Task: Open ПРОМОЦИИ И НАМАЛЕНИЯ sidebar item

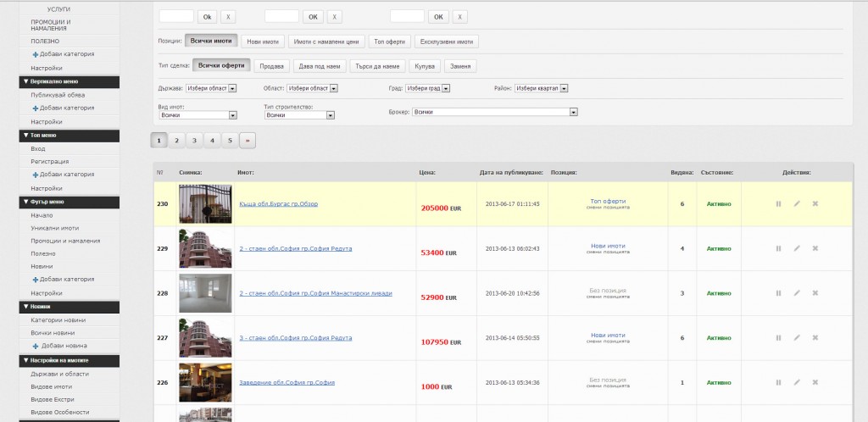Action: pos(51,25)
